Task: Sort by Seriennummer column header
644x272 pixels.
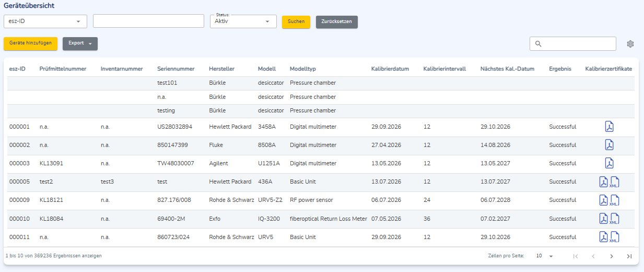Action: 176,69
